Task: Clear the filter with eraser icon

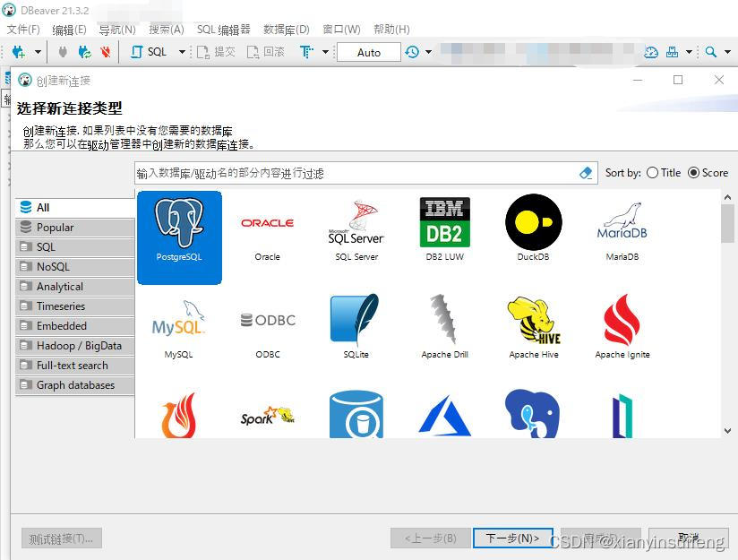Action: point(586,173)
